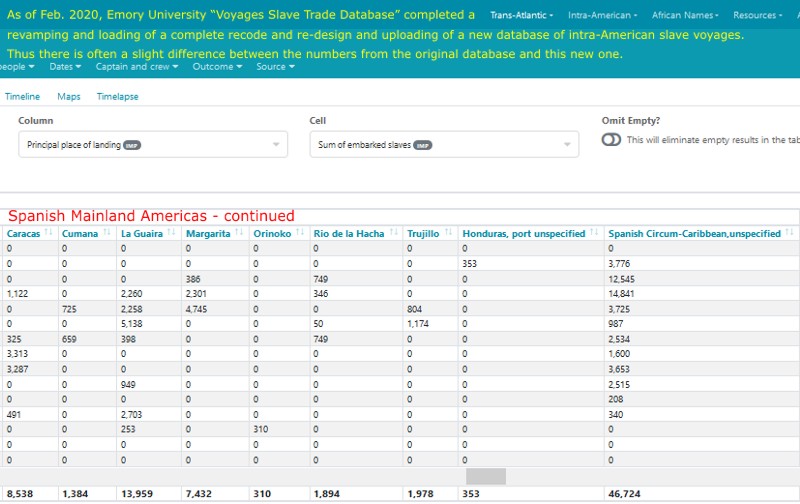Sort the Orinoko column using its arrows

click(x=299, y=233)
